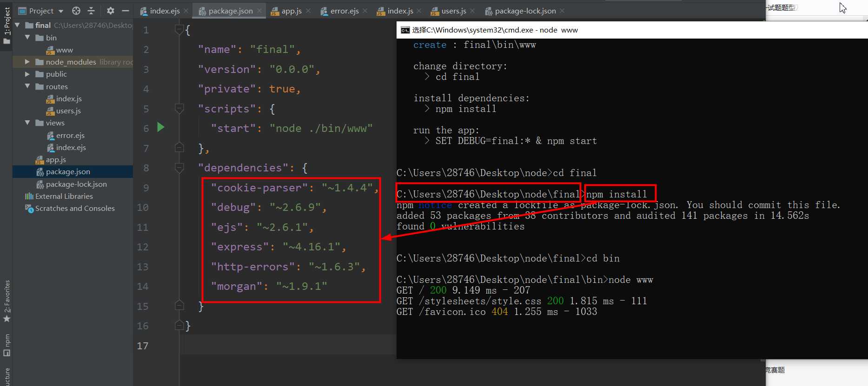Image resolution: width=868 pixels, height=386 pixels.
Task: Click the locate/scroll-from-source target icon
Action: point(76,11)
